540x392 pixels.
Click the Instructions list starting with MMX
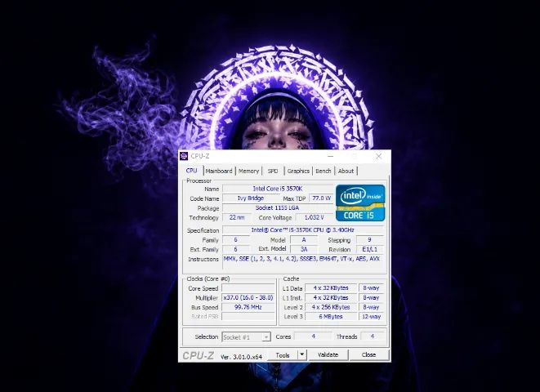(303, 263)
